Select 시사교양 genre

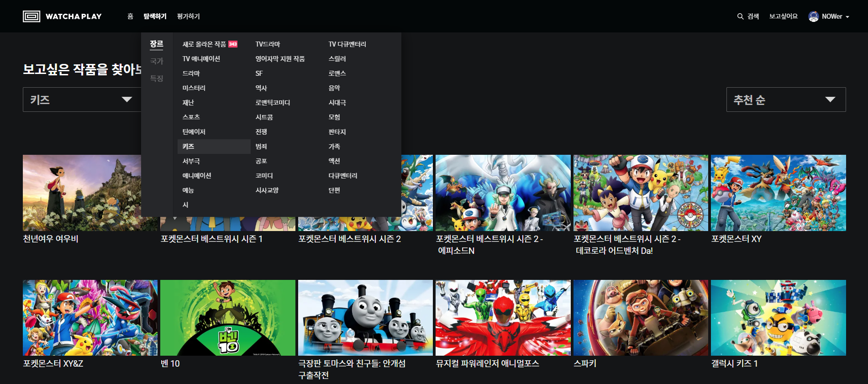click(267, 190)
